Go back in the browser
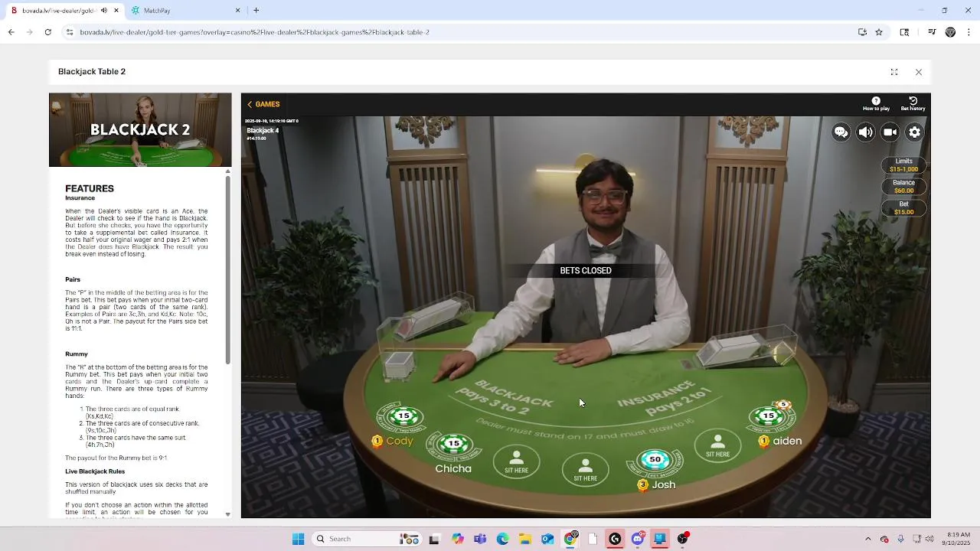Viewport: 980px width, 551px height. click(x=11, y=32)
